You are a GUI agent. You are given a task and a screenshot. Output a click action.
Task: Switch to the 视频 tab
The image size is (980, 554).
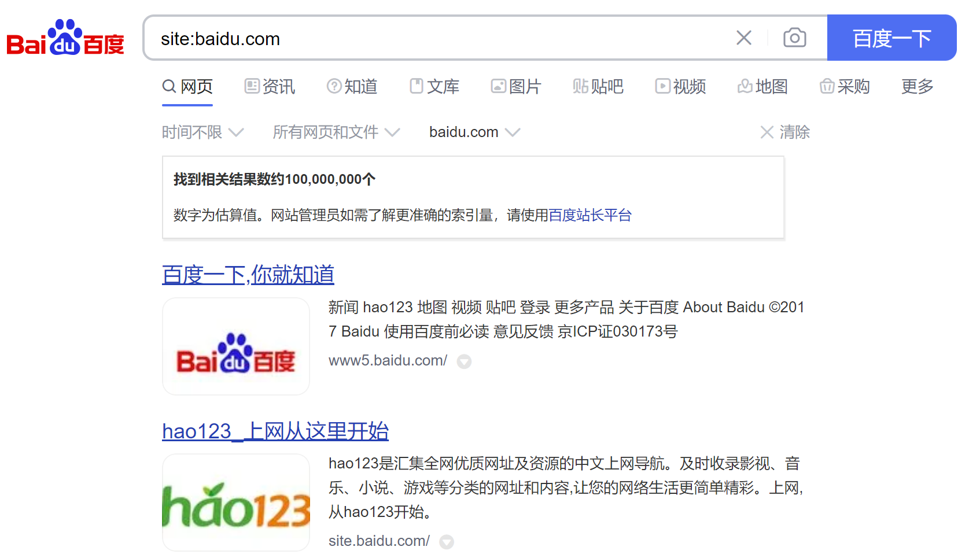(680, 87)
